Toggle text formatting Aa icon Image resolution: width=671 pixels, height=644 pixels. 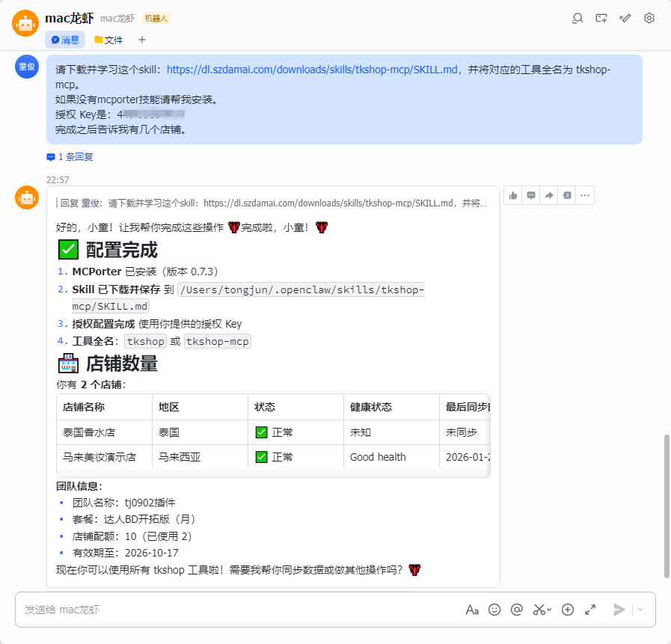(x=472, y=610)
